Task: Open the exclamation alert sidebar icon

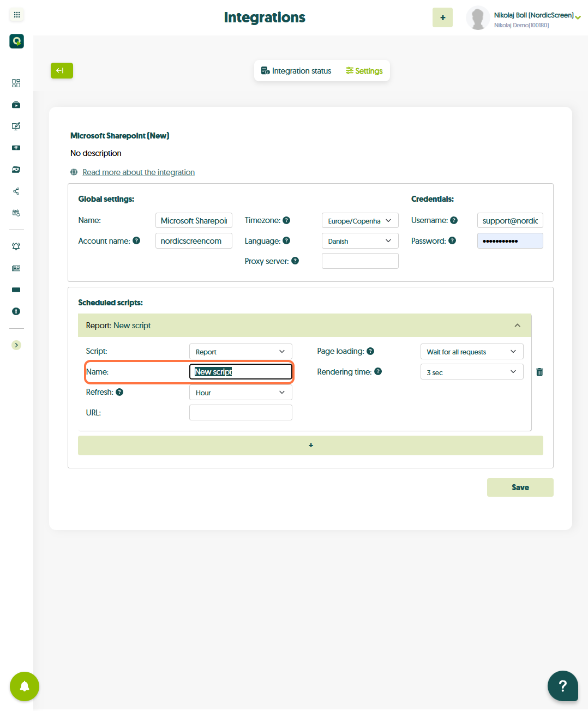Action: point(16,311)
